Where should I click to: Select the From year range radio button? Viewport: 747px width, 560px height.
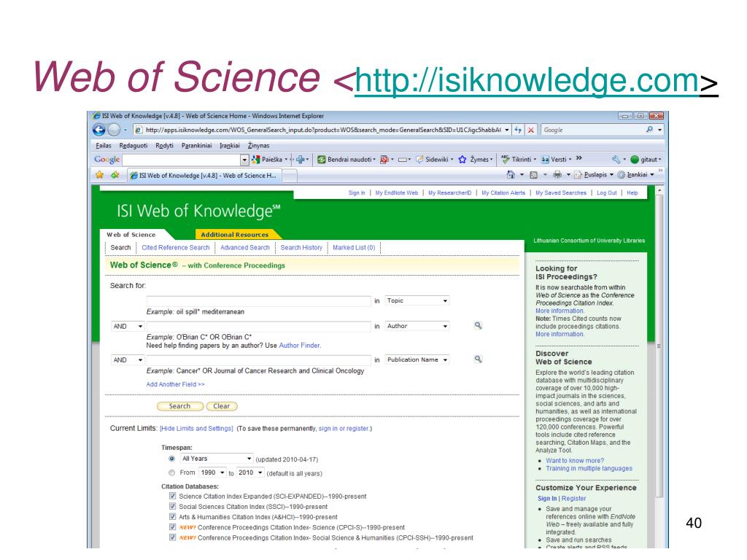[171, 472]
